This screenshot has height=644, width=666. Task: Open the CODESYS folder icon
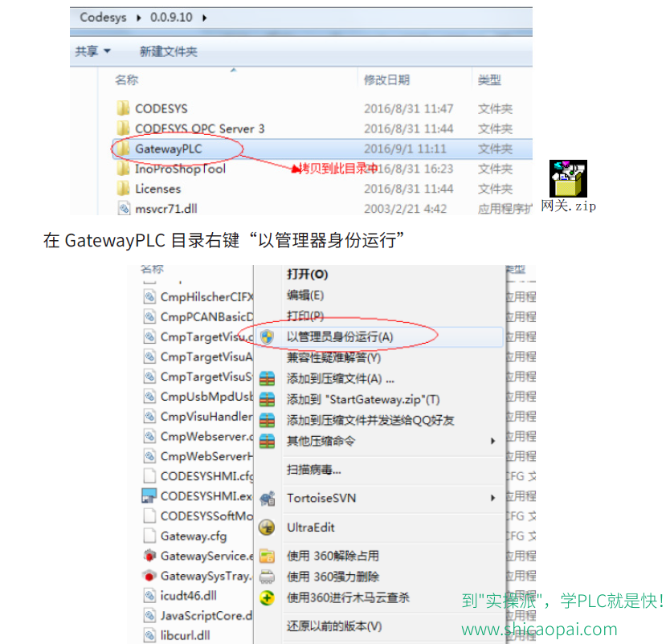coord(123,108)
